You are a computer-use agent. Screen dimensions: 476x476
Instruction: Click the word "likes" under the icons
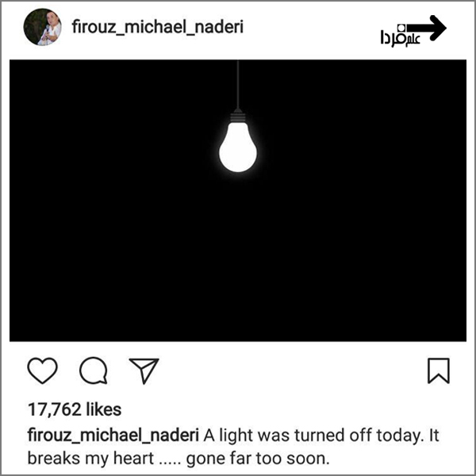click(105, 409)
